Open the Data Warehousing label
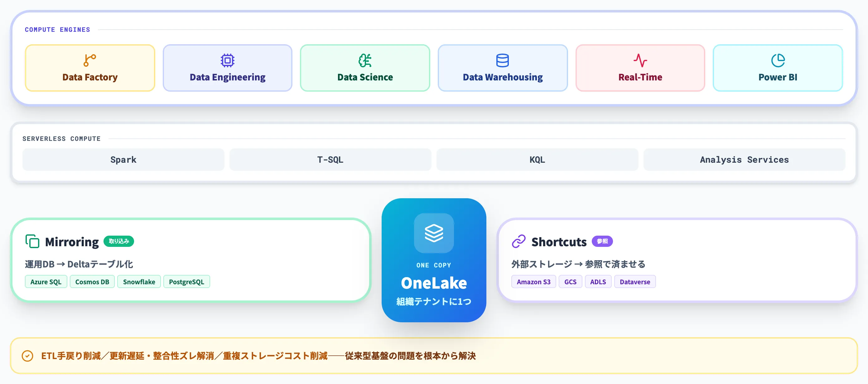 click(503, 77)
